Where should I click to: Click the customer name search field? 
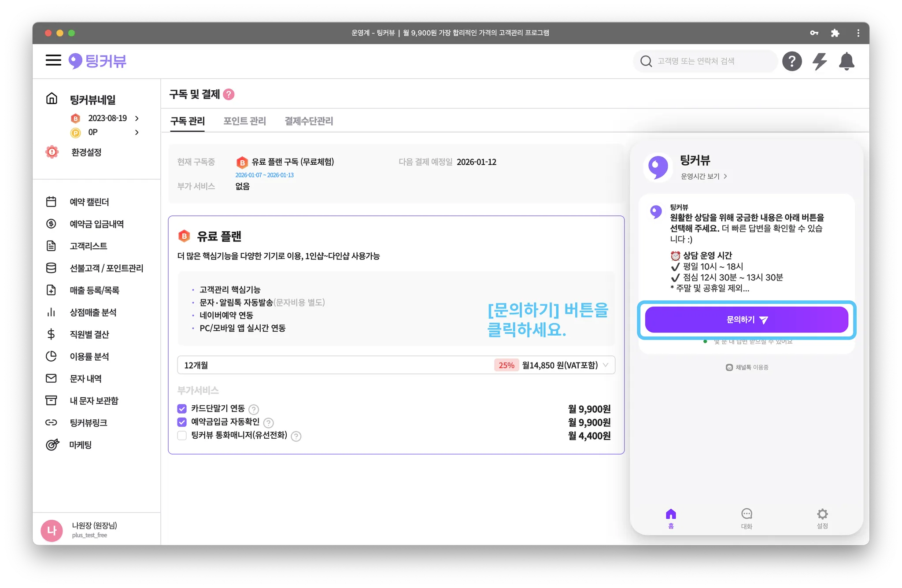coord(709,61)
